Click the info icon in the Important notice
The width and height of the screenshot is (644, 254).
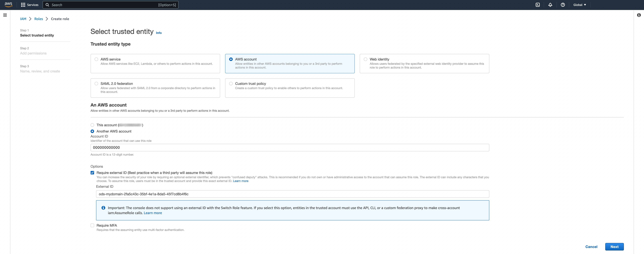pos(103,208)
